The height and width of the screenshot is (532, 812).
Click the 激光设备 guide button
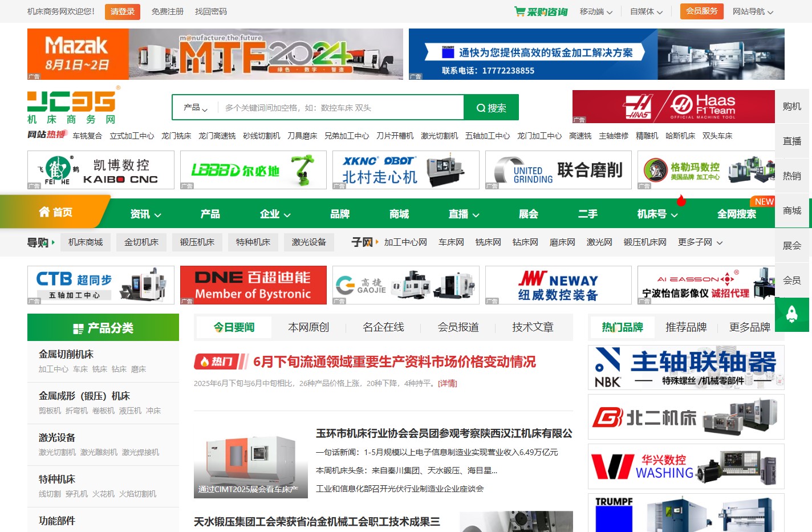coord(309,242)
